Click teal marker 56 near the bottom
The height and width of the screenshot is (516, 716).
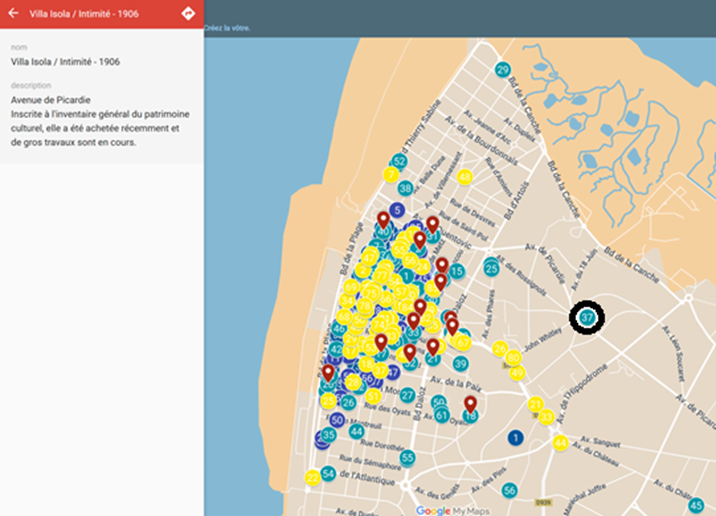tap(509, 490)
